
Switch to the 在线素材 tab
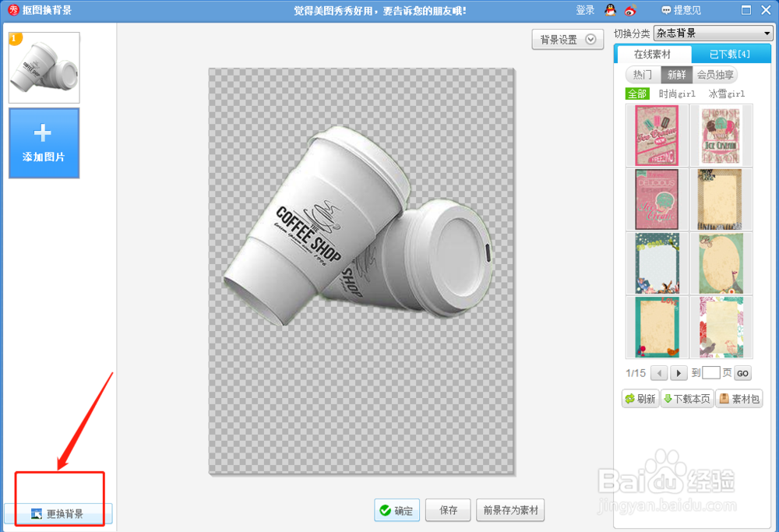click(652, 54)
